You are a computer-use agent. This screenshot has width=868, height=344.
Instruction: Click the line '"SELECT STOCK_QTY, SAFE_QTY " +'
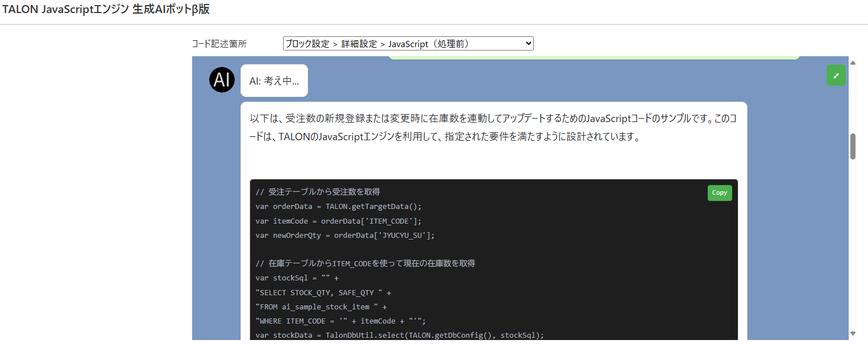pos(323,292)
